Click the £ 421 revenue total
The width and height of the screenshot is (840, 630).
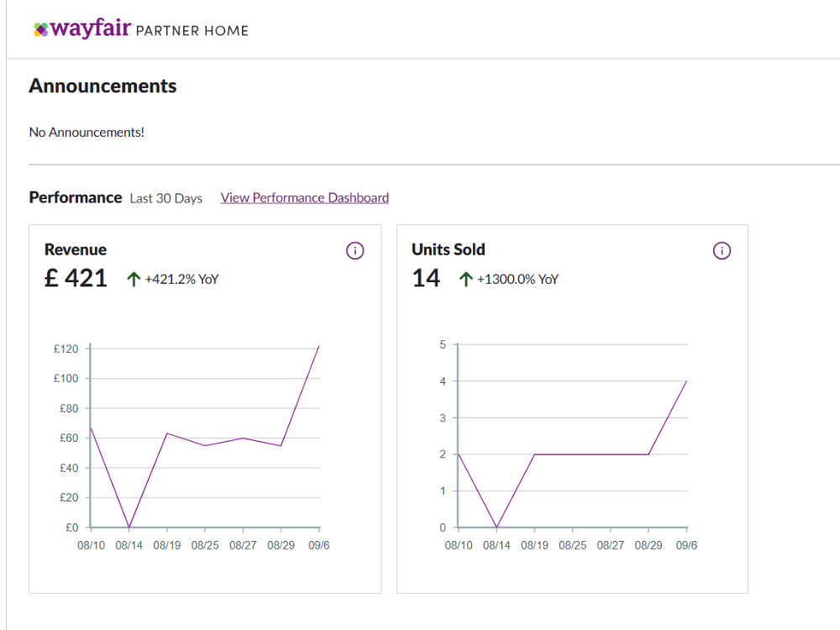click(x=76, y=279)
